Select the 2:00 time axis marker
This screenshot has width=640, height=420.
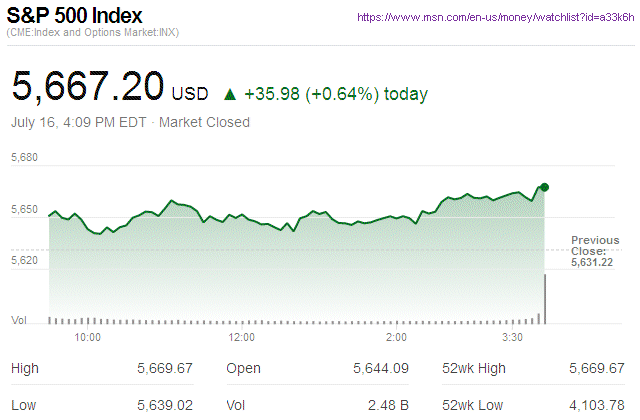395,337
